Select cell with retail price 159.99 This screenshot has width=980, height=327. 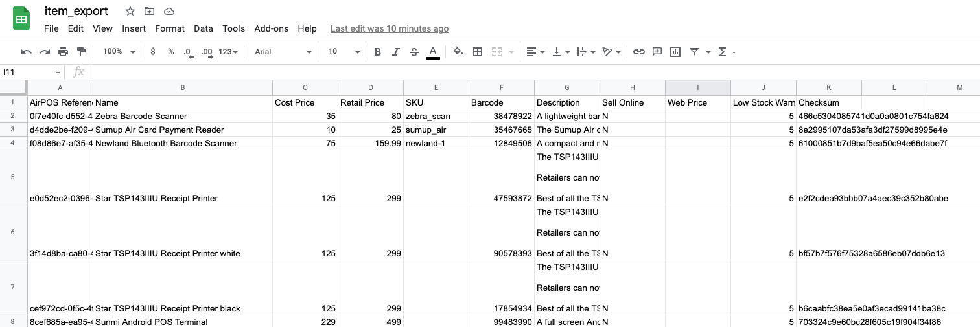tap(371, 143)
